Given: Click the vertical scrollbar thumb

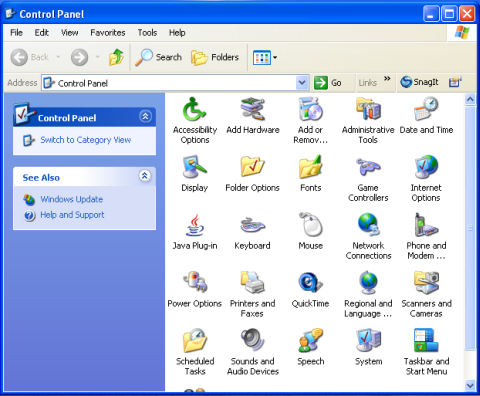Looking at the screenshot, I should (x=470, y=228).
